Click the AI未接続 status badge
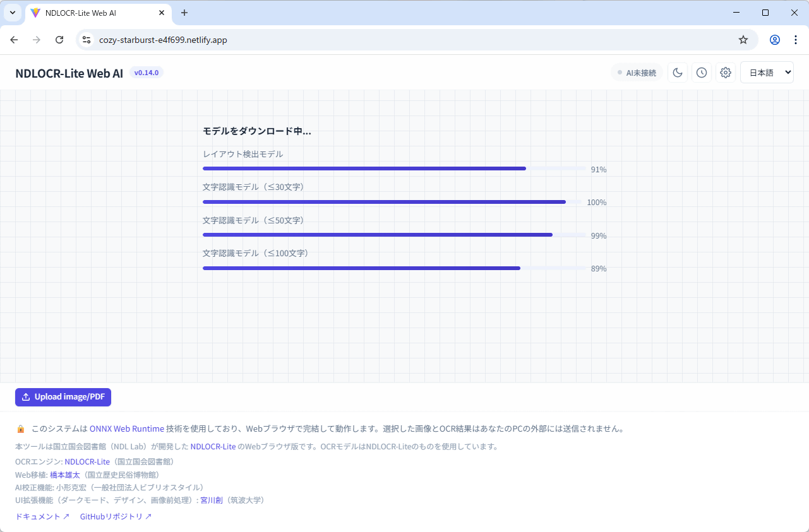809x532 pixels. pos(637,73)
